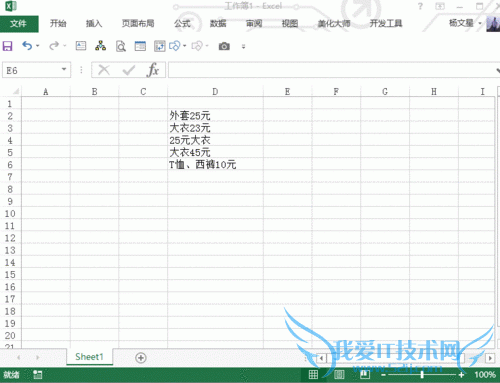This screenshot has height=383, width=500.
Task: Click the organization chart icon
Action: (x=100, y=46)
